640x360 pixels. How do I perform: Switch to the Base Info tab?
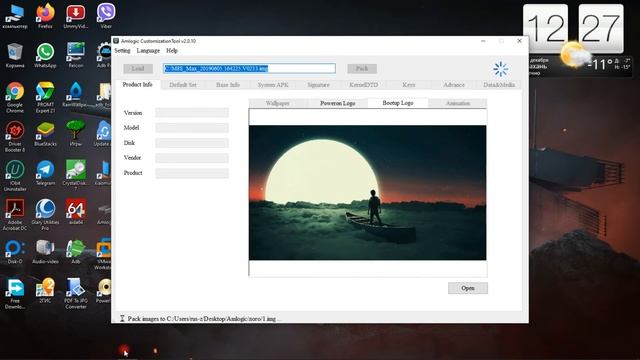tap(228, 85)
